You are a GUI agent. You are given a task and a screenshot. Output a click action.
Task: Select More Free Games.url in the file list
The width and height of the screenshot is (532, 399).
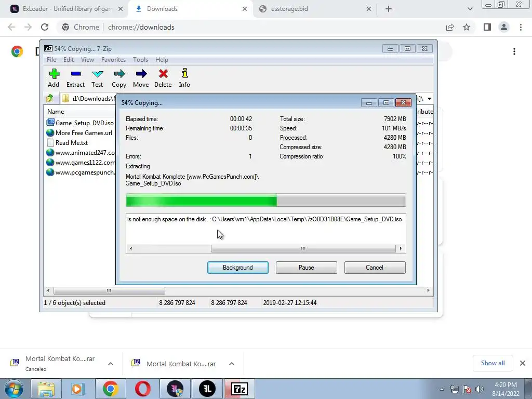tap(79, 132)
